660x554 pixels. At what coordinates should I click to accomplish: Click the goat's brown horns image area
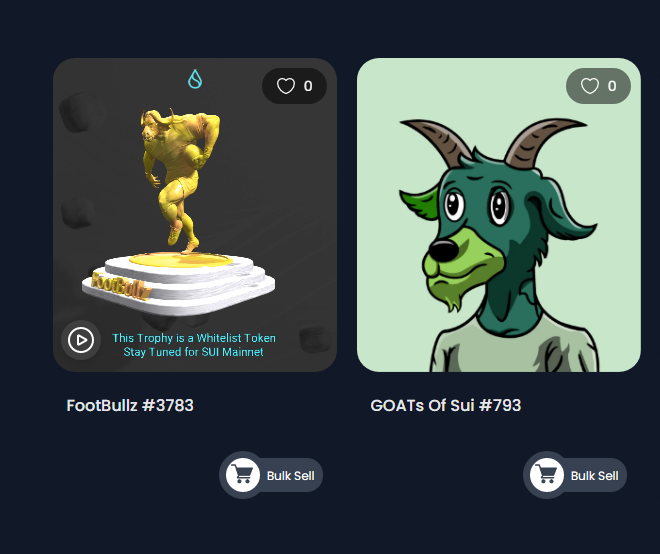[x=493, y=143]
